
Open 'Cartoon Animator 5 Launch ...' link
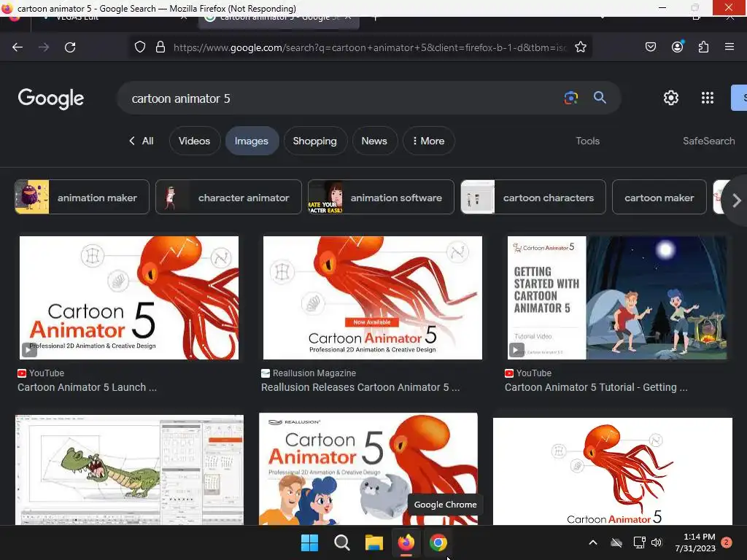(88, 387)
